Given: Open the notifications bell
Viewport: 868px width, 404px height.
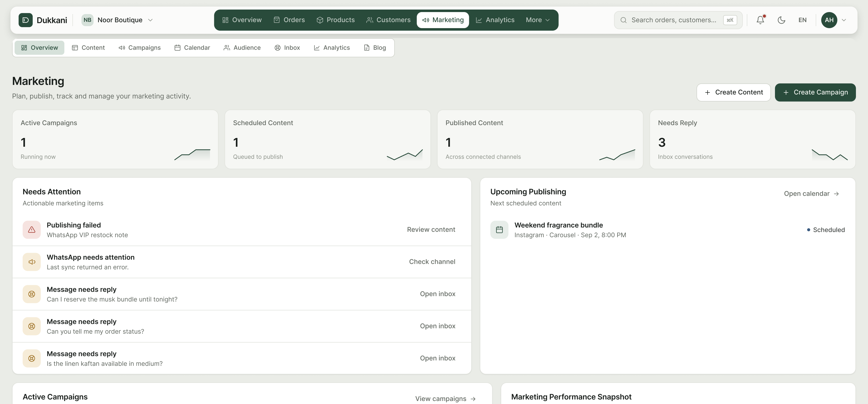Looking at the screenshot, I should (x=760, y=20).
